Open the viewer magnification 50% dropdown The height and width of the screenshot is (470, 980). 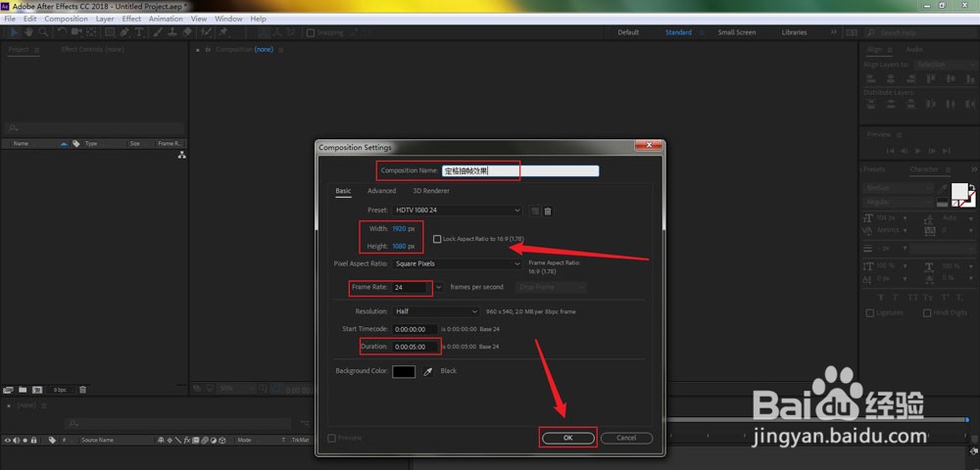pyautogui.click(x=235, y=389)
